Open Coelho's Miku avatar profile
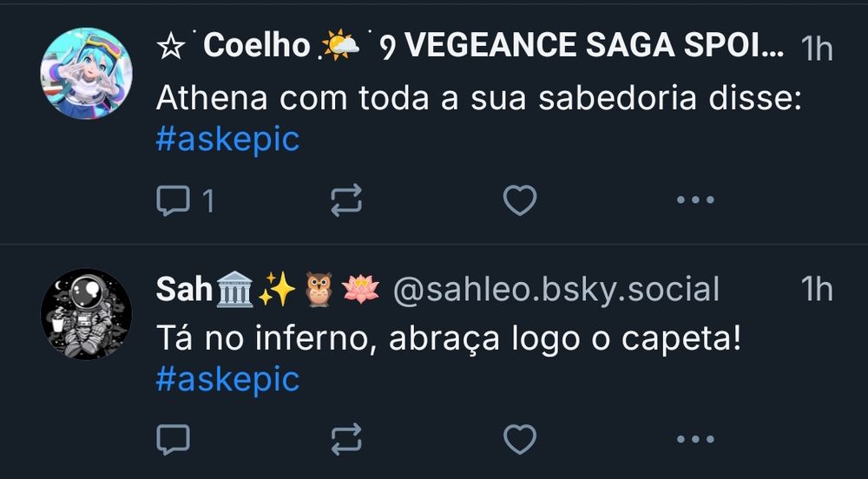This screenshot has height=479, width=868. (x=86, y=73)
